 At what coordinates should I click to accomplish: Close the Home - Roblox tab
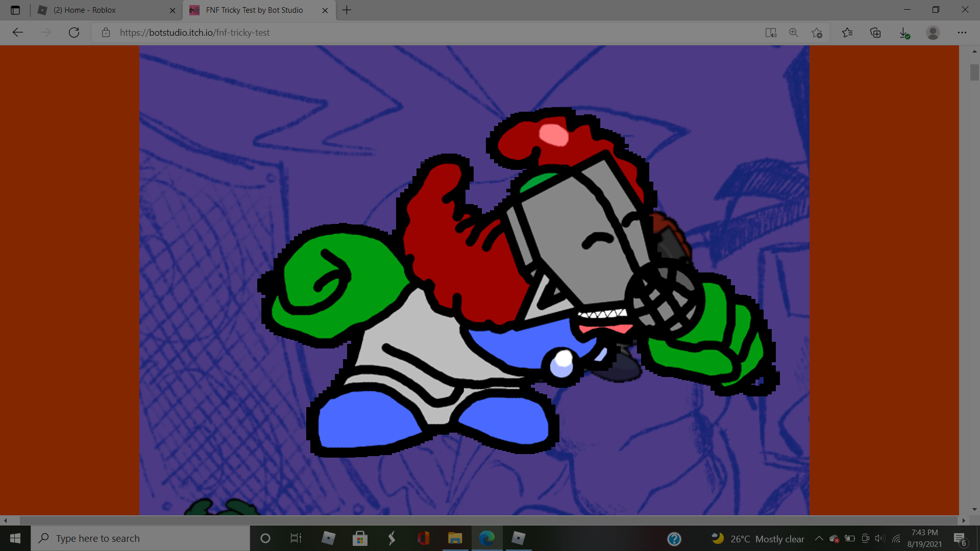point(173,10)
